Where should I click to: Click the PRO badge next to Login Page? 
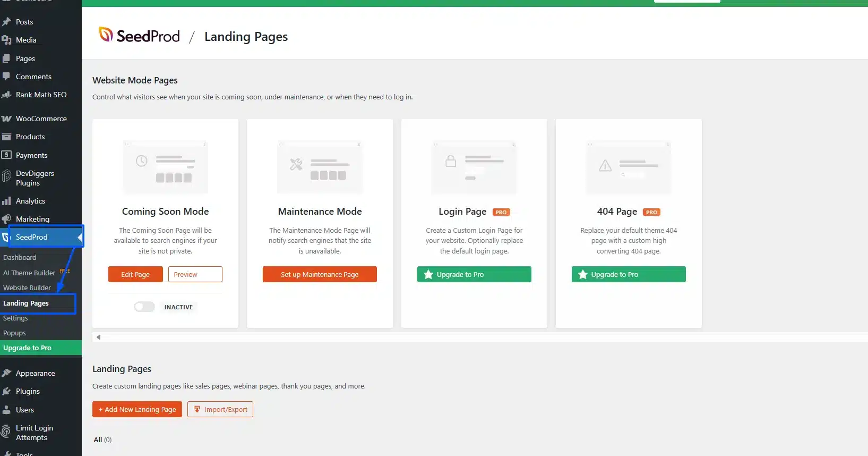point(501,212)
